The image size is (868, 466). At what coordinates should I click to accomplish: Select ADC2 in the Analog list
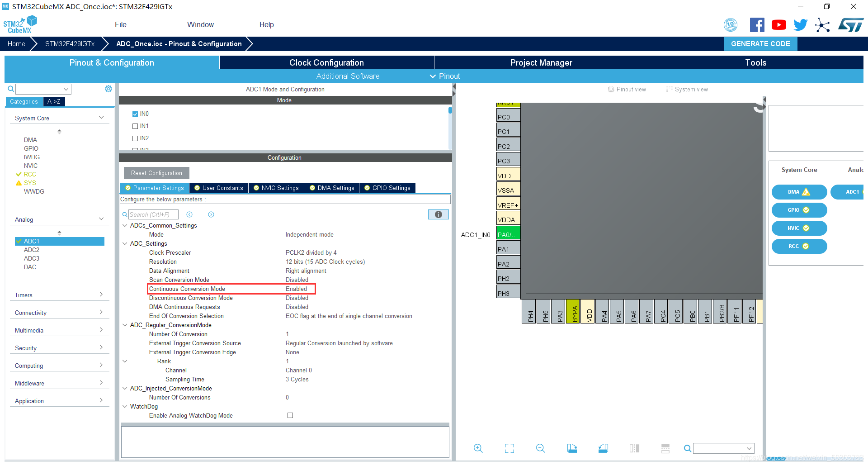pyautogui.click(x=32, y=250)
